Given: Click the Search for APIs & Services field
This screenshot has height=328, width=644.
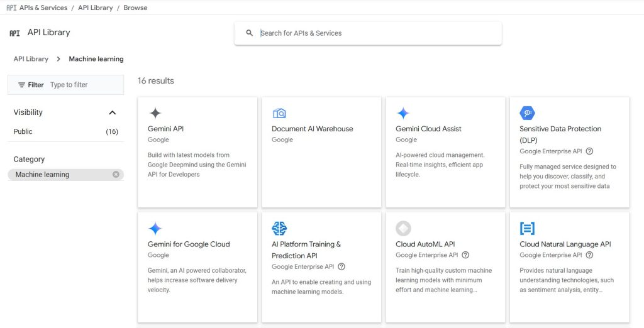Looking at the screenshot, I should 377,33.
